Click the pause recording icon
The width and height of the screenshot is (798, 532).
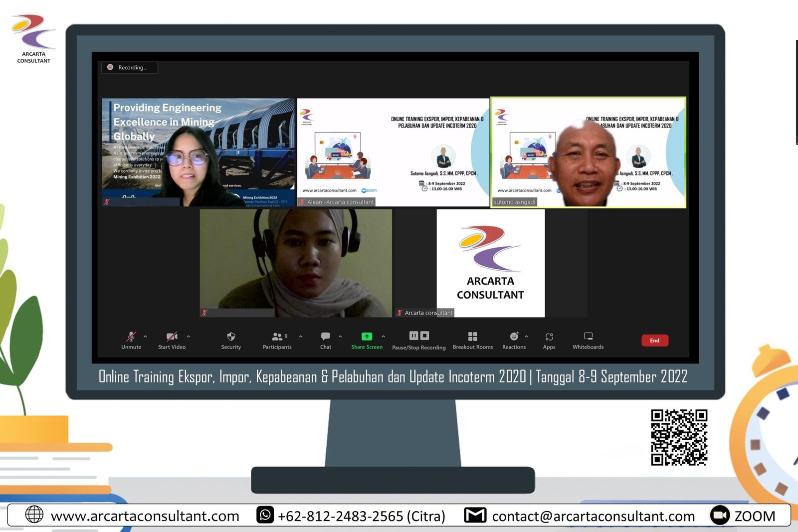(413, 336)
